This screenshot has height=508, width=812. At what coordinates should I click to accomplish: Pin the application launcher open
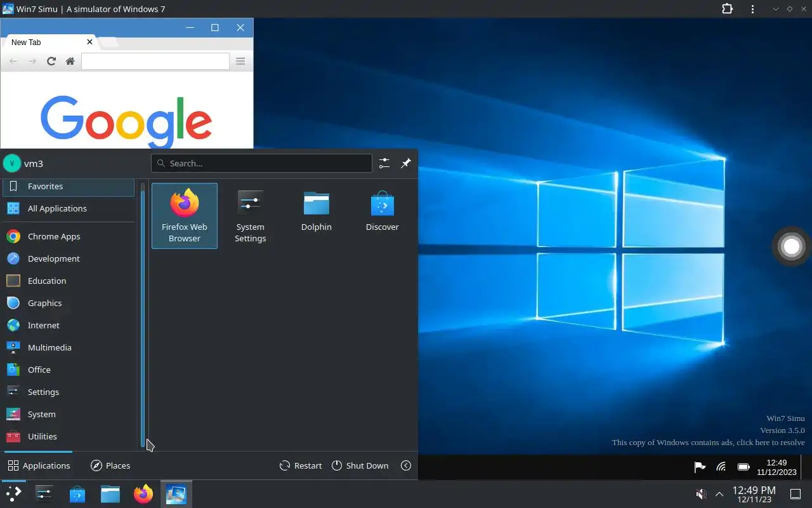(x=406, y=163)
